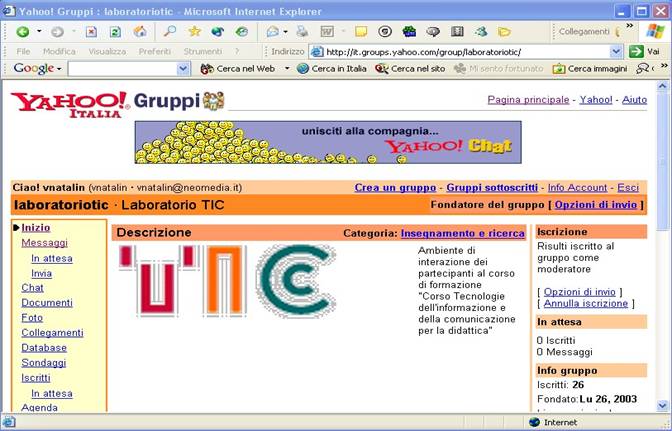Expand the Google search box dropdown

183,69
